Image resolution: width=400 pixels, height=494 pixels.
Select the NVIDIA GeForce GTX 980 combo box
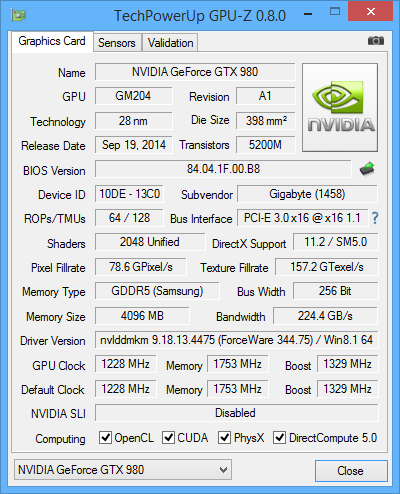tap(123, 470)
